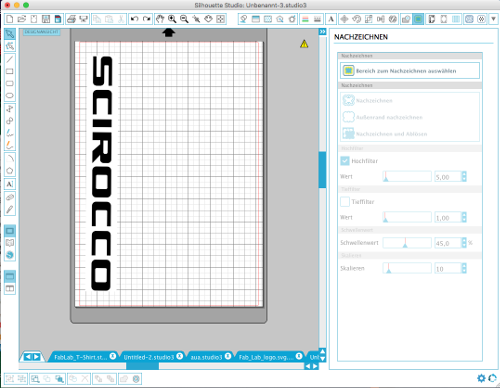Viewport: 500px width, 388px height.
Task: Enable the Tieffilter checkbox
Action: coord(345,202)
